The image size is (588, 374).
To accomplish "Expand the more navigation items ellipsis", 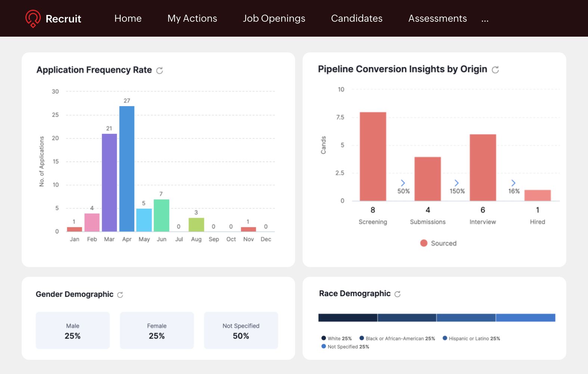I will click(x=485, y=19).
